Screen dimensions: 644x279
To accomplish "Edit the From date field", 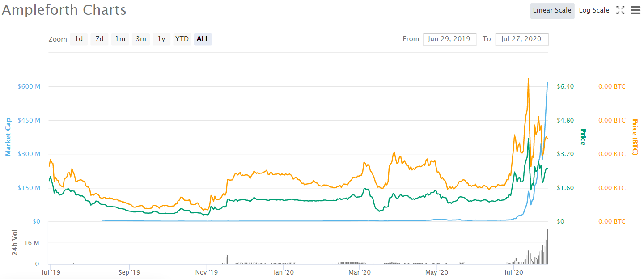I will pos(449,39).
